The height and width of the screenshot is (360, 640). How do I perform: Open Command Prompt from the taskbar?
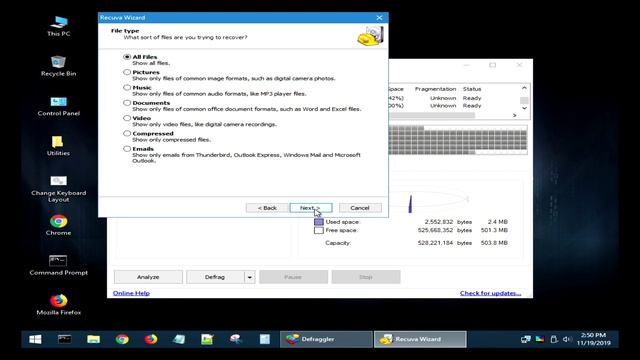coord(64,339)
